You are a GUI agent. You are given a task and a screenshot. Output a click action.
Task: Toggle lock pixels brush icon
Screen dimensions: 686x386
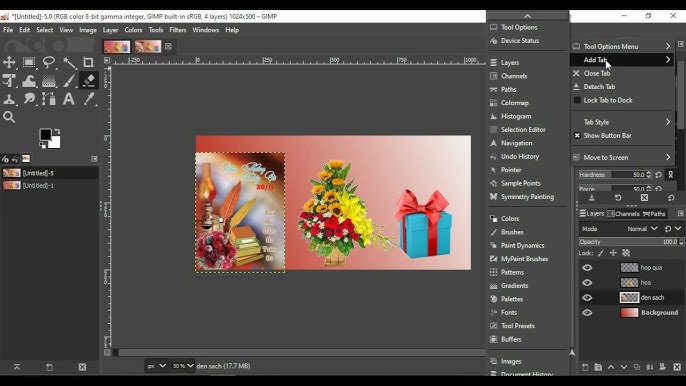coord(601,253)
